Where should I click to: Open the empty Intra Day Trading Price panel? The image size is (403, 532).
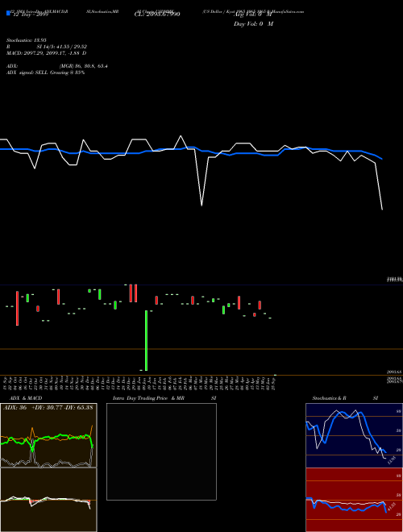[x=161, y=451]
